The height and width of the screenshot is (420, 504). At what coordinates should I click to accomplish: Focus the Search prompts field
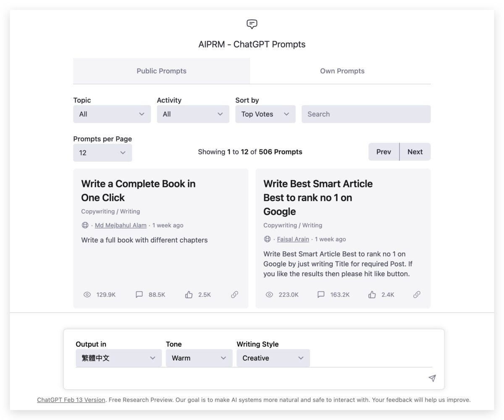(x=366, y=114)
